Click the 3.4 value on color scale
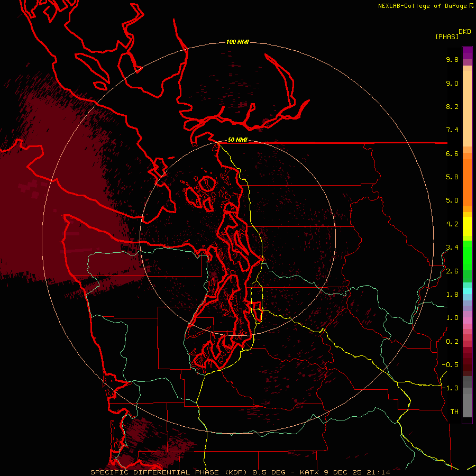 point(452,248)
